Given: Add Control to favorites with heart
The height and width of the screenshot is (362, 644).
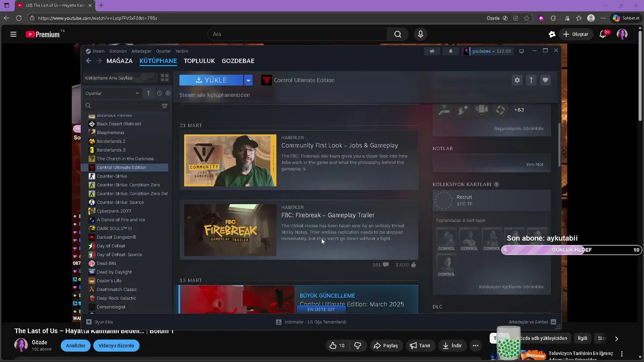Looking at the screenshot, I should click(545, 80).
